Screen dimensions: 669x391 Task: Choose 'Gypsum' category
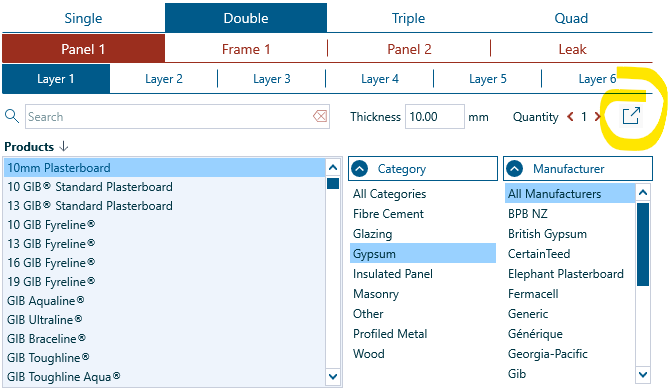point(423,254)
